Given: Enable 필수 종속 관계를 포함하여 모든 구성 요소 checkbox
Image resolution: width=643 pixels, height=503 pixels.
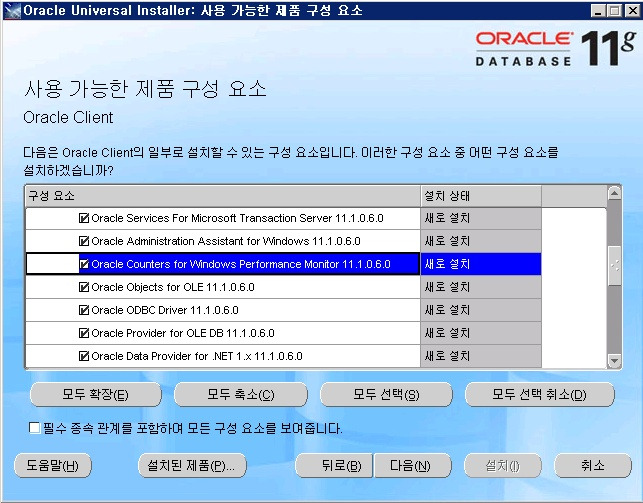Looking at the screenshot, I should coord(34,428).
